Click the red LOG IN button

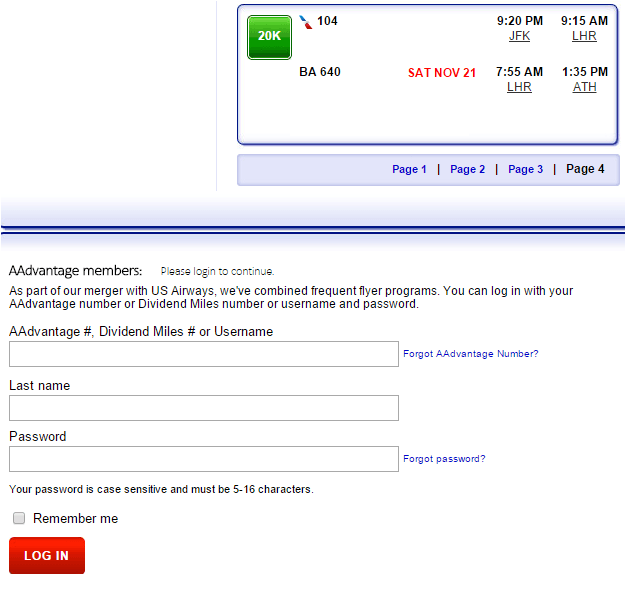(x=47, y=555)
